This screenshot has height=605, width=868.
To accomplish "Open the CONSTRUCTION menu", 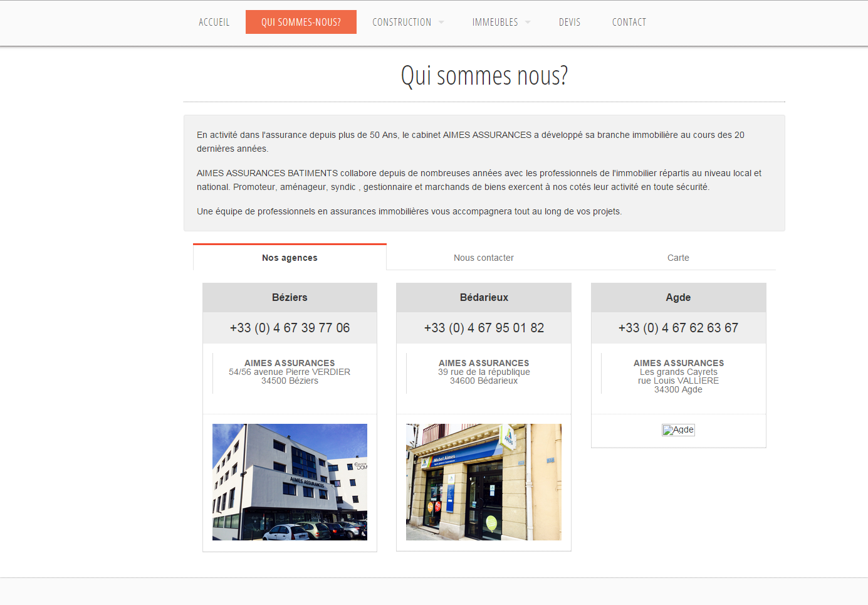I will (x=402, y=22).
